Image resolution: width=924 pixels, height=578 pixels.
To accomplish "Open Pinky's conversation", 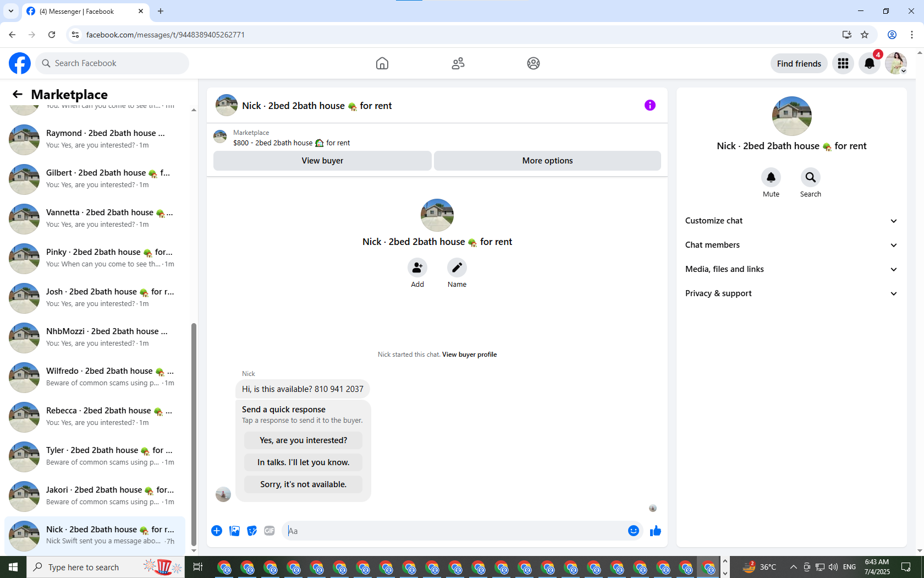I will click(95, 258).
